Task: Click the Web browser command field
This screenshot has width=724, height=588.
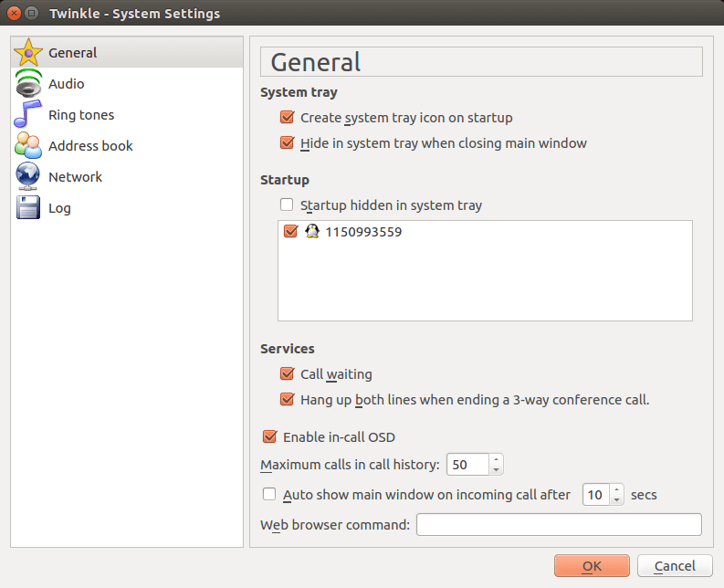Action: (559, 524)
